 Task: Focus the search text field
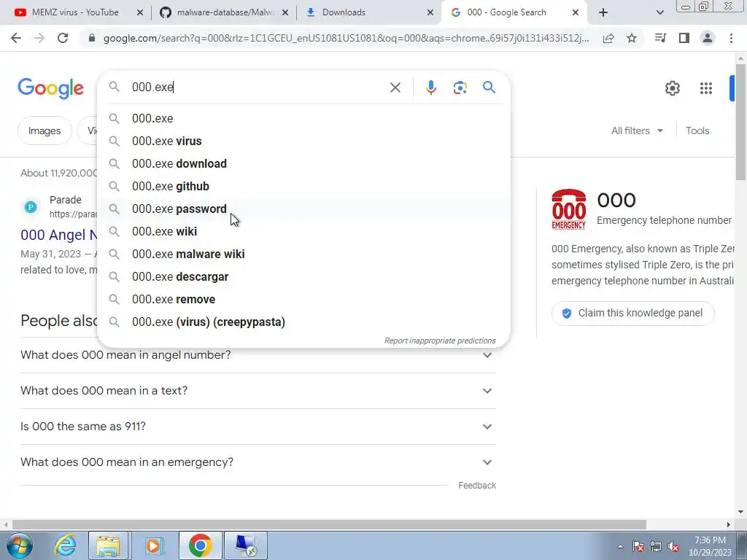tap(258, 87)
